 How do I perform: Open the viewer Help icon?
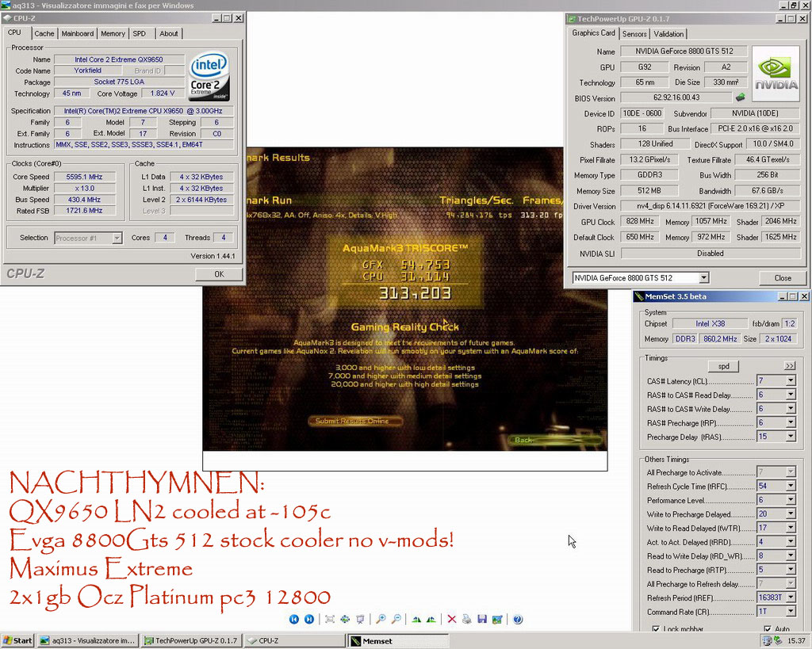point(518,620)
